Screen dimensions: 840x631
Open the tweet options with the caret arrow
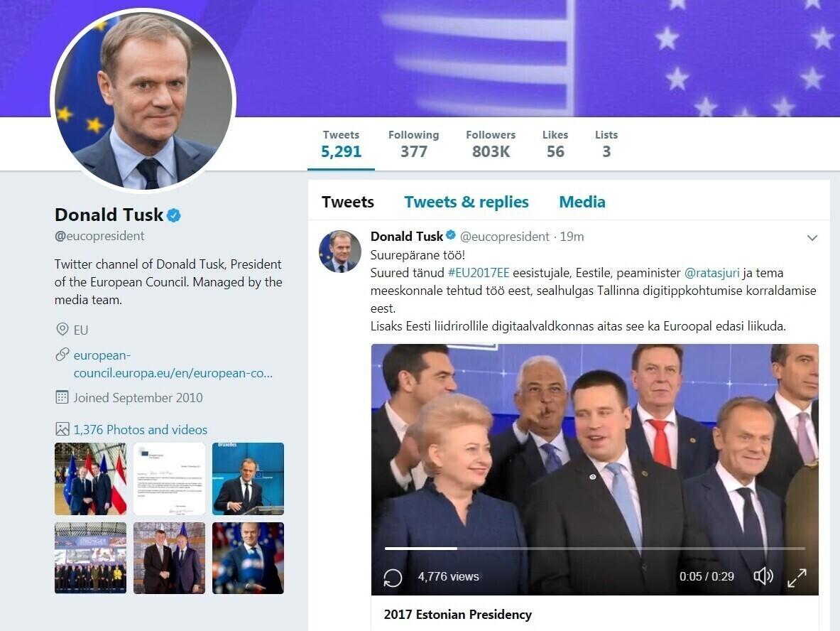tap(812, 238)
